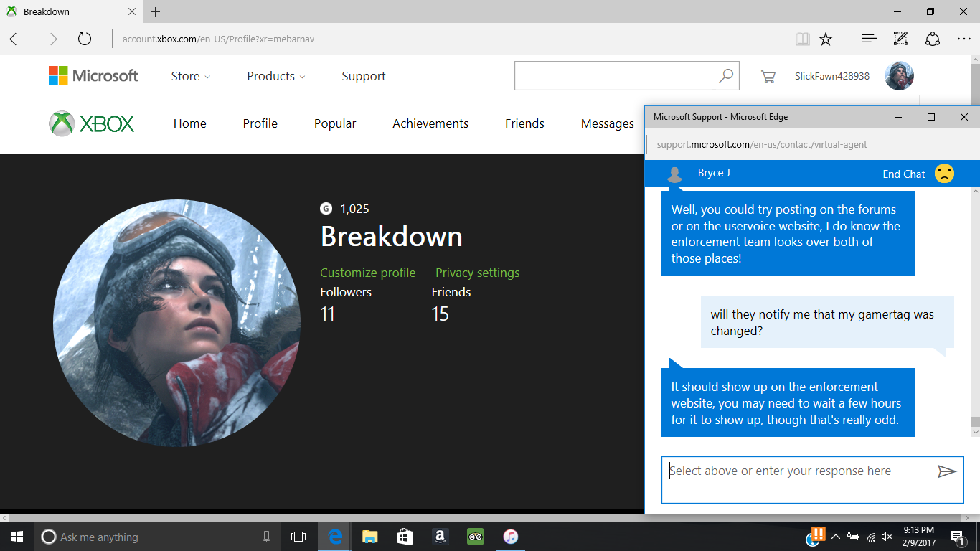Image resolution: width=980 pixels, height=551 pixels.
Task: Click the SlickFawn428938 account name
Action: 832,76
